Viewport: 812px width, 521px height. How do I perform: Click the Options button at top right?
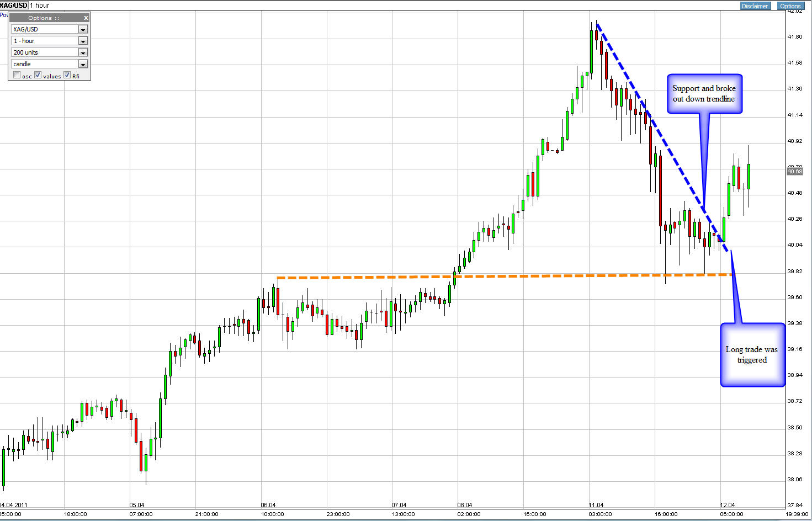[x=790, y=6]
